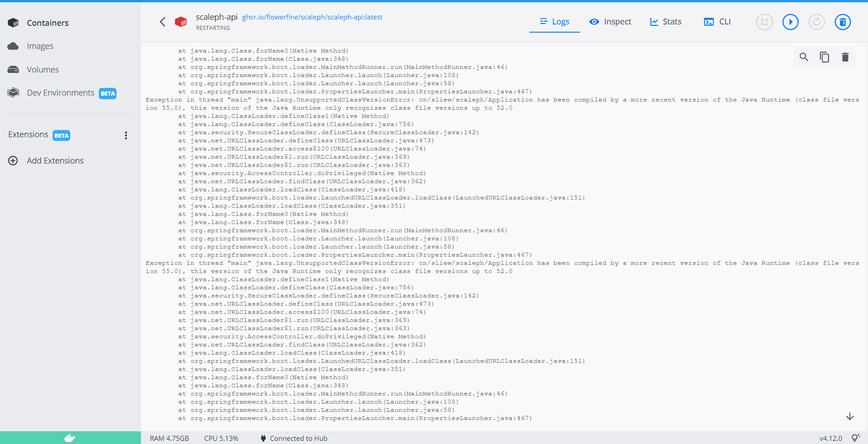Image resolution: width=868 pixels, height=444 pixels.
Task: Open Dev Environments
Action: pos(61,92)
